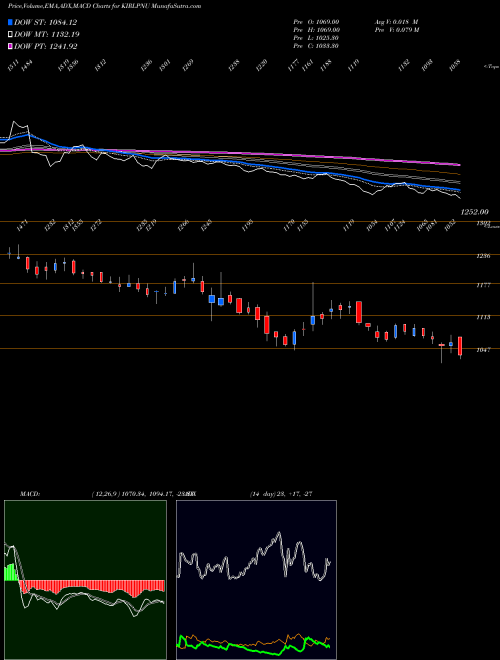Click the MACD histogram chart panel
The width and height of the screenshot is (500, 660).
pos(85,580)
